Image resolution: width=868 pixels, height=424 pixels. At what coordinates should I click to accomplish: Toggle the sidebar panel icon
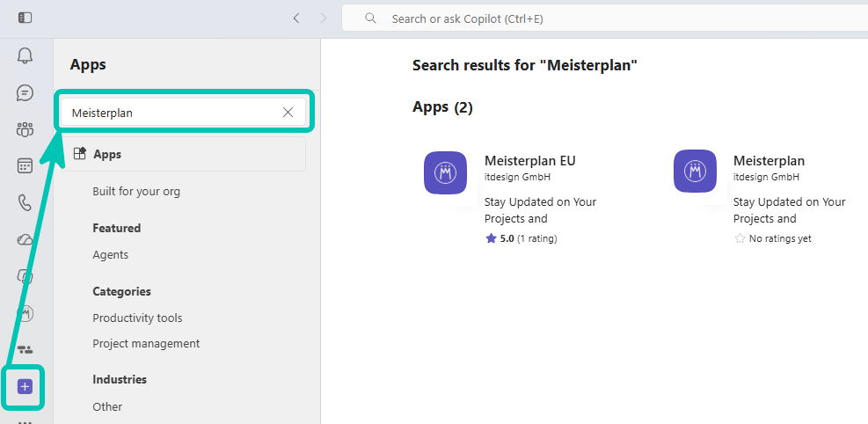(x=25, y=18)
